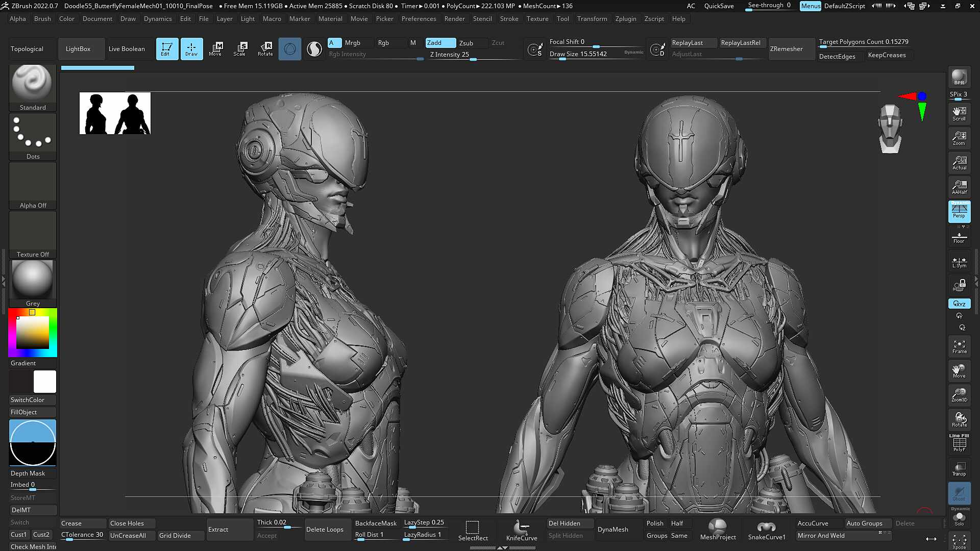Click the Extract button
The width and height of the screenshot is (980, 551).
tap(230, 530)
